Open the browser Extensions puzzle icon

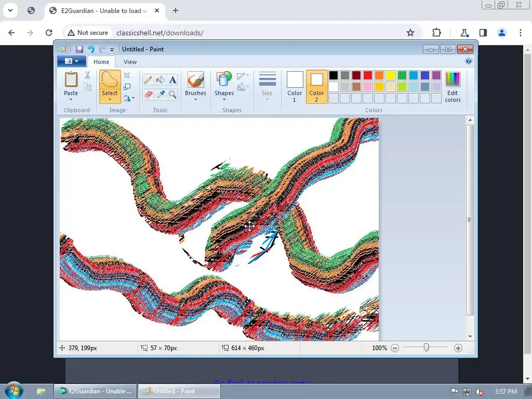coord(436,33)
